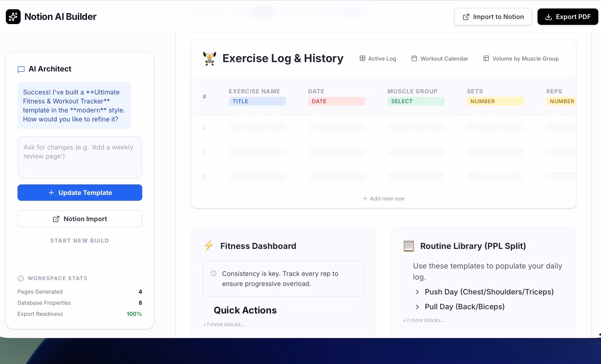Expand Push Day (Chest/Shoulders/Triceps) toggle
This screenshot has width=601, height=364.
[x=417, y=292]
